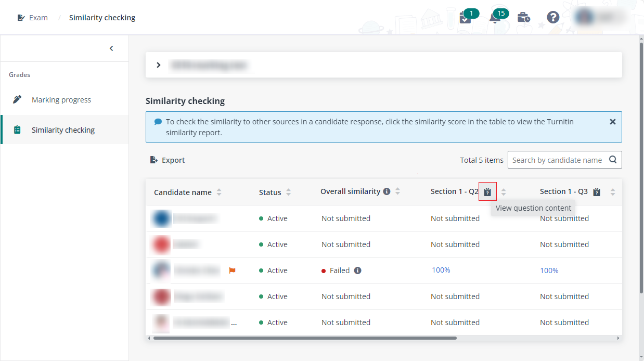Image resolution: width=644 pixels, height=361 pixels.
Task: Click the Export button
Action: tap(168, 160)
